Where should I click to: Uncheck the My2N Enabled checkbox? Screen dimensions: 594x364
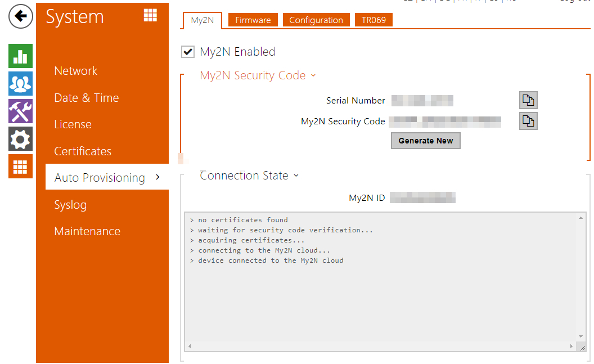[x=188, y=51]
